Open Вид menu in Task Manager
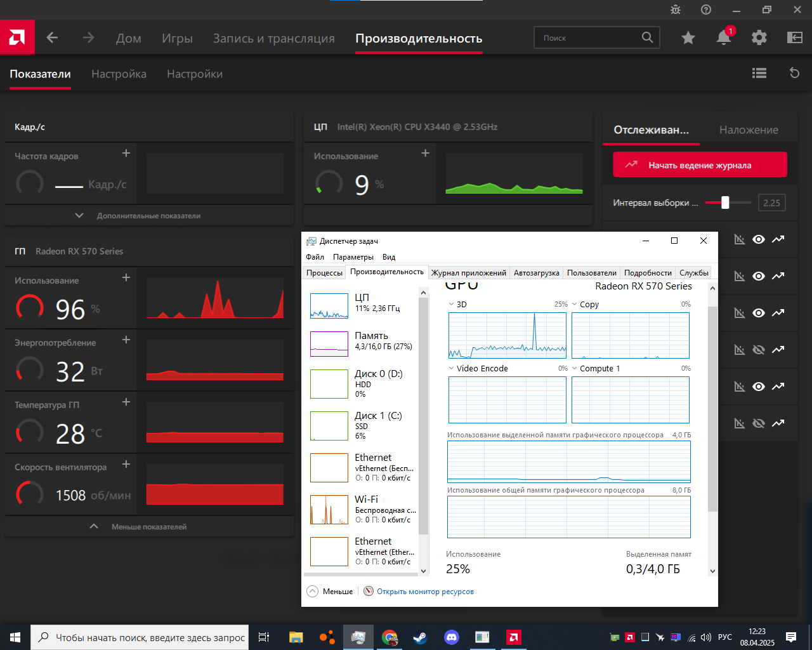812x650 pixels. click(x=389, y=257)
